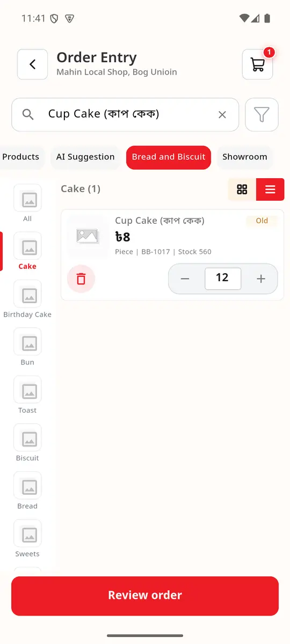Select the Bread and Biscuit tab
The height and width of the screenshot is (644, 290).
click(169, 157)
